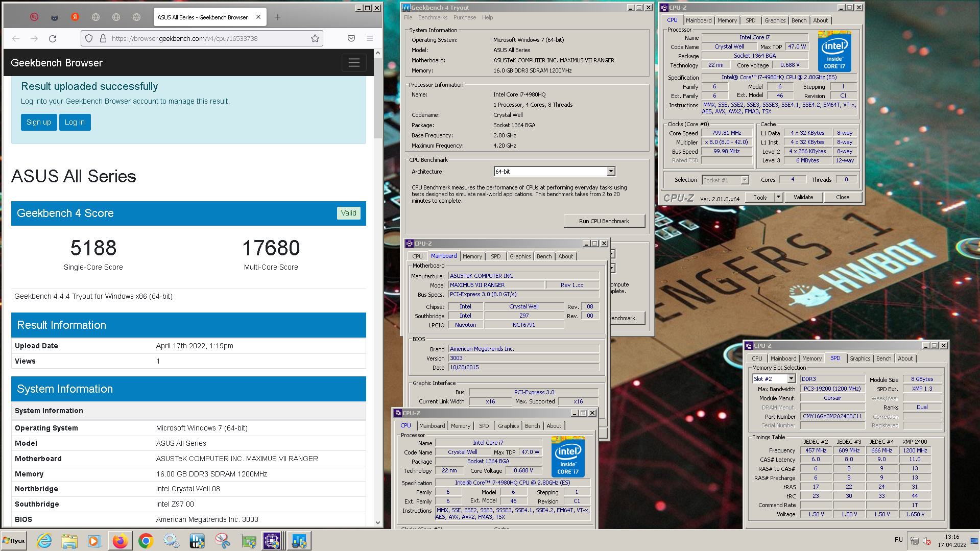The height and width of the screenshot is (551, 980).
Task: Open the green graphics-card taskbar app
Action: (x=248, y=541)
